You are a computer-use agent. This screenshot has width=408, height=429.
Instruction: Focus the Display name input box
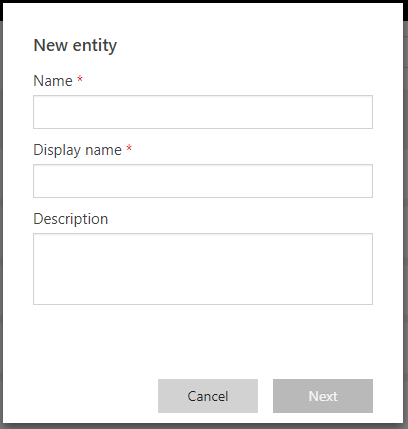click(203, 181)
